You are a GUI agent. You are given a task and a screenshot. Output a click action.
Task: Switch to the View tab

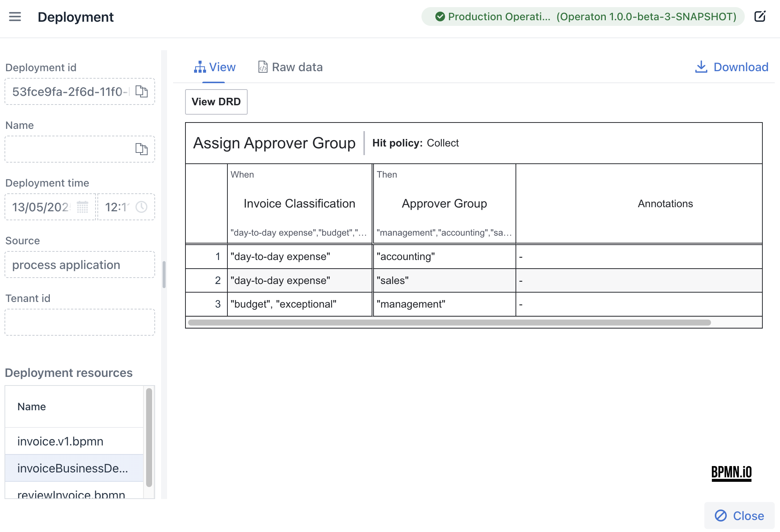point(215,67)
